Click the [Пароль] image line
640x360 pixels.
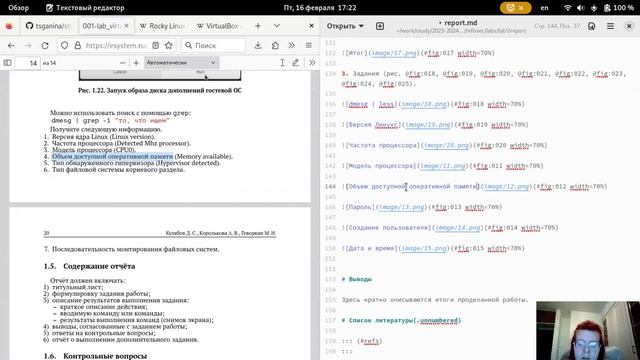coord(422,207)
